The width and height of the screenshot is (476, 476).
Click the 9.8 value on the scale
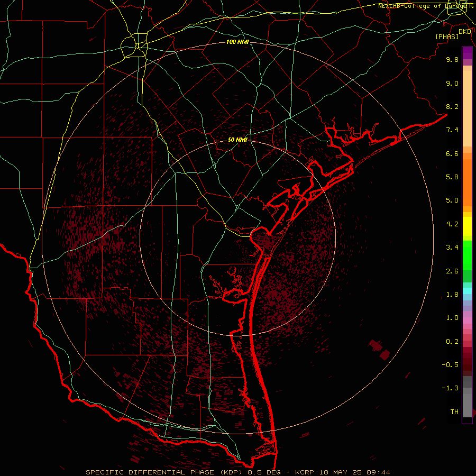(452, 59)
